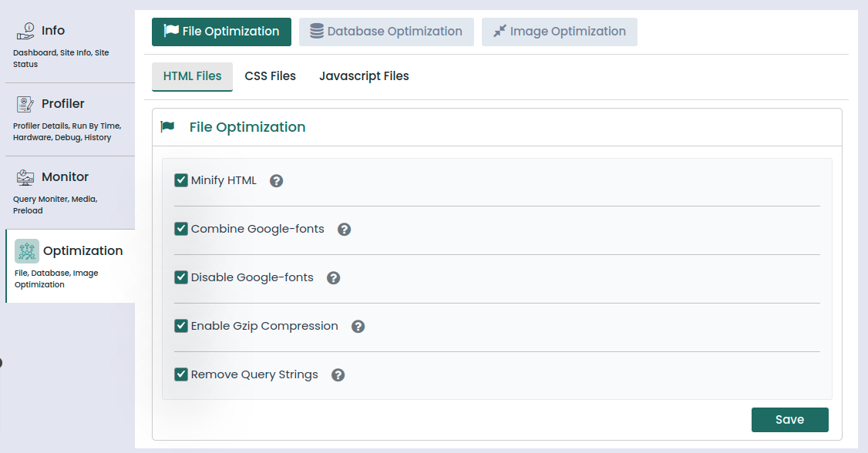This screenshot has height=453, width=868.
Task: Click the Monitor sidebar icon
Action: [x=25, y=177]
